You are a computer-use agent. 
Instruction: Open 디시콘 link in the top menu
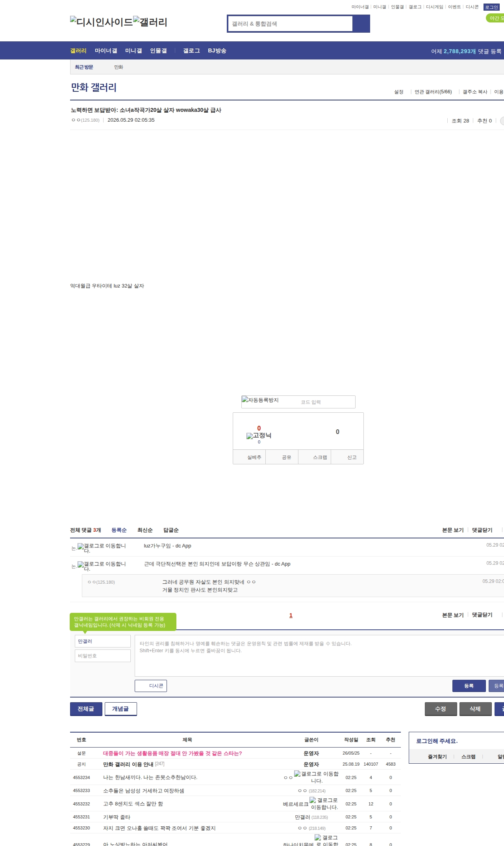click(472, 7)
